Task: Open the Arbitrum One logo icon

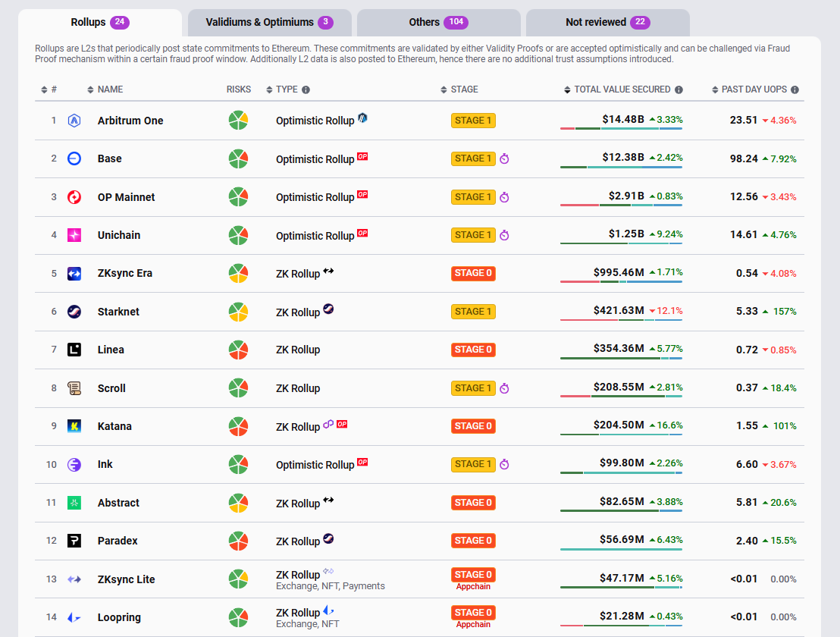Action: click(x=74, y=121)
